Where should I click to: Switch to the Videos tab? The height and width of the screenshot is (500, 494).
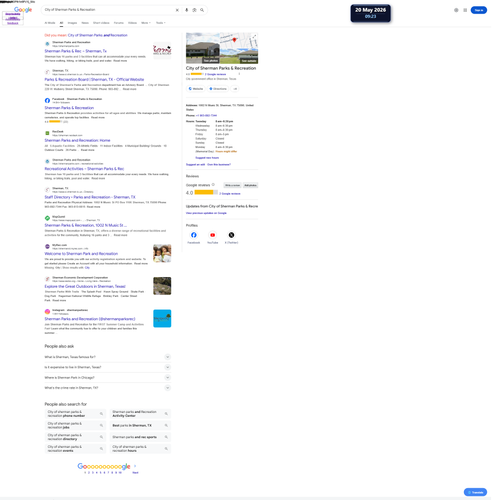133,23
